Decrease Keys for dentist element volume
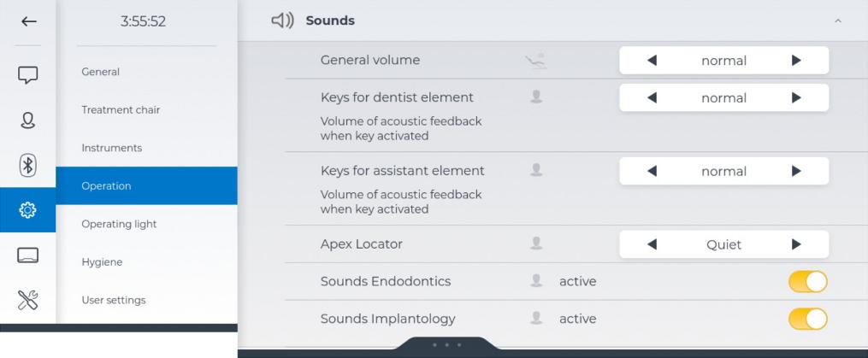Viewport: 868px width, 358px height. click(652, 97)
